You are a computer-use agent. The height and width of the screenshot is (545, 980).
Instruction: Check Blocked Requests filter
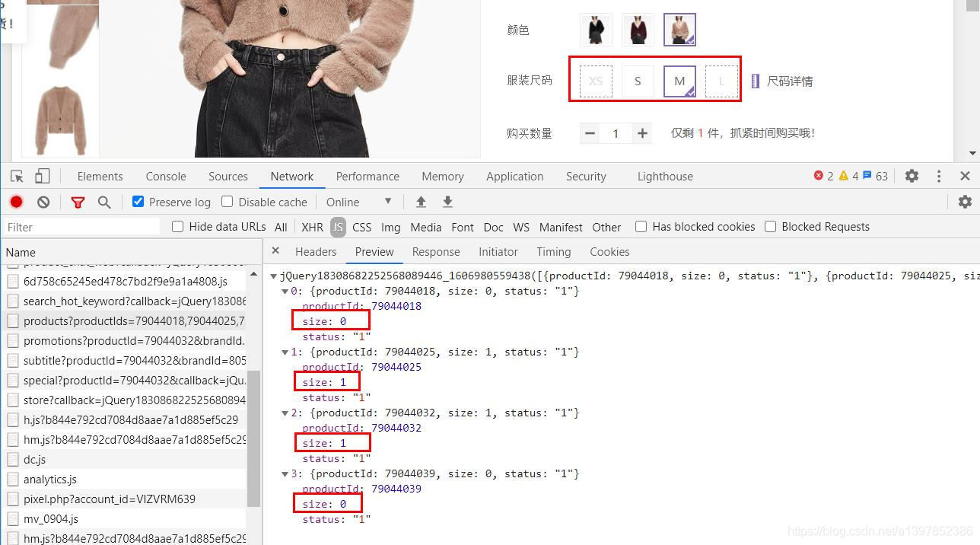(770, 226)
